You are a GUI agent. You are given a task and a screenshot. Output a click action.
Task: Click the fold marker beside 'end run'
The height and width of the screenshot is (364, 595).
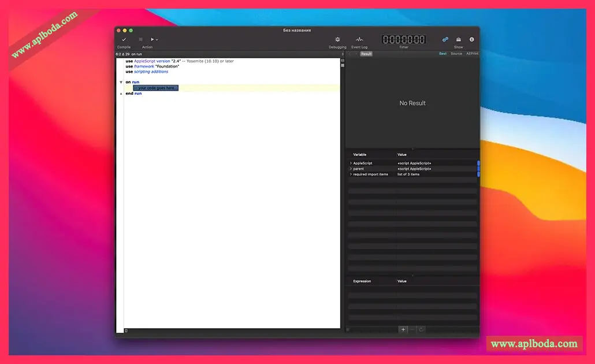(x=121, y=94)
